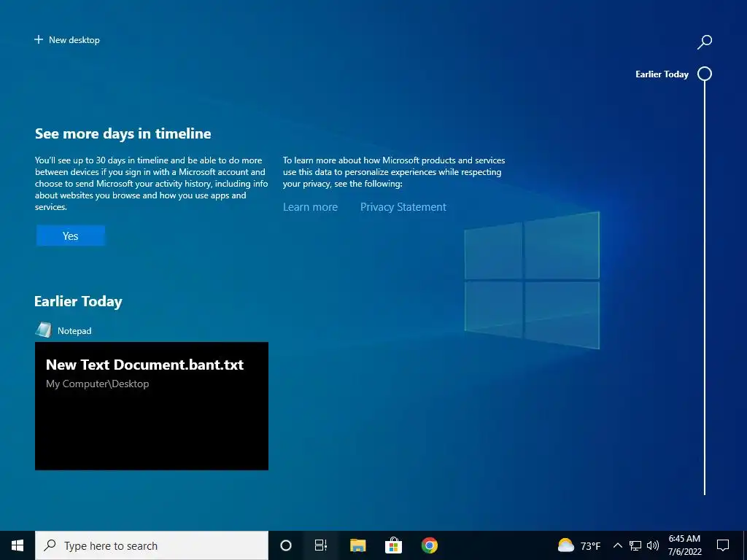Open the Action Center notifications icon
Viewport: 747px width, 560px height.
tap(723, 545)
